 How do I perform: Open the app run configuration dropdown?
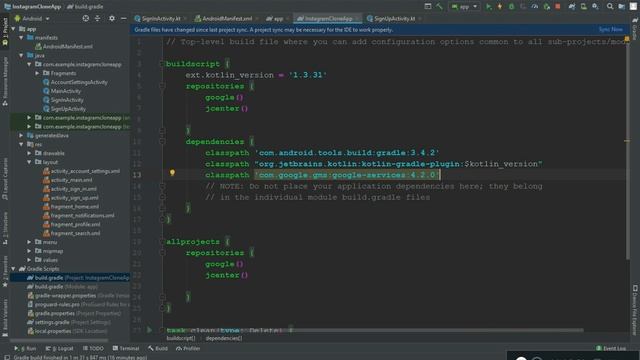pyautogui.click(x=464, y=7)
